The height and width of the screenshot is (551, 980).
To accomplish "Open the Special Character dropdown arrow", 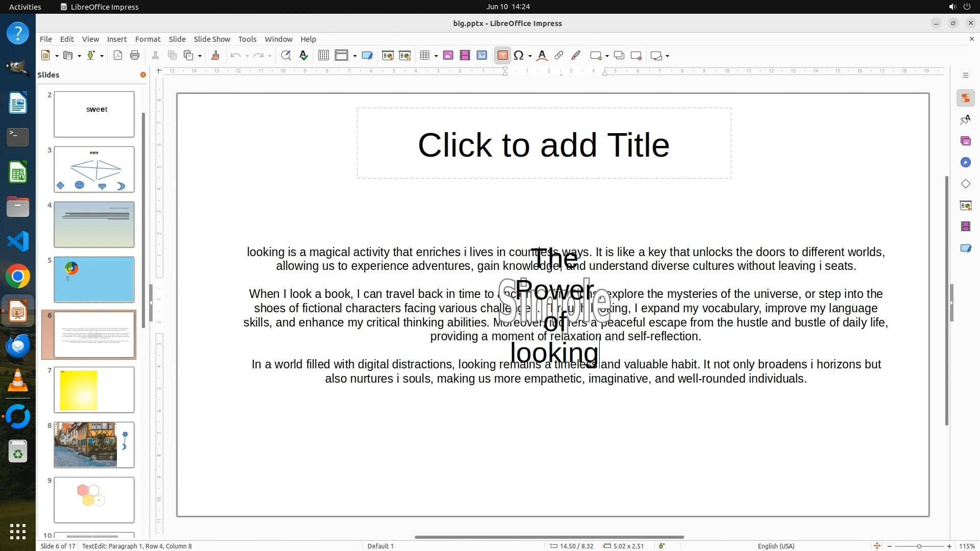I will (530, 56).
